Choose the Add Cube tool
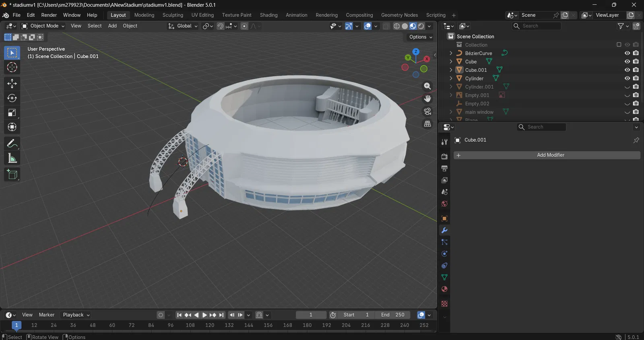This screenshot has width=644, height=340. point(12,175)
